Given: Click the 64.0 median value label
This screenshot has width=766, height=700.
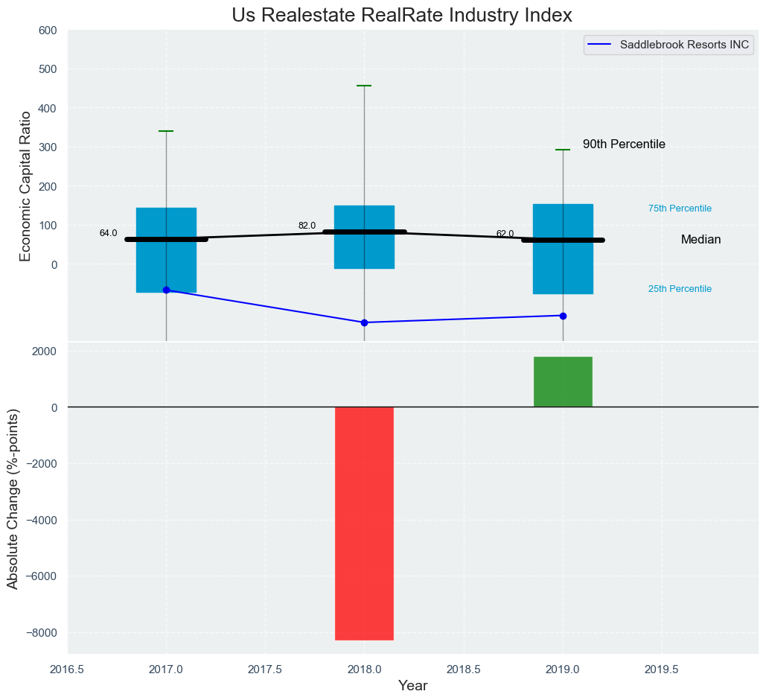Looking at the screenshot, I should [108, 233].
